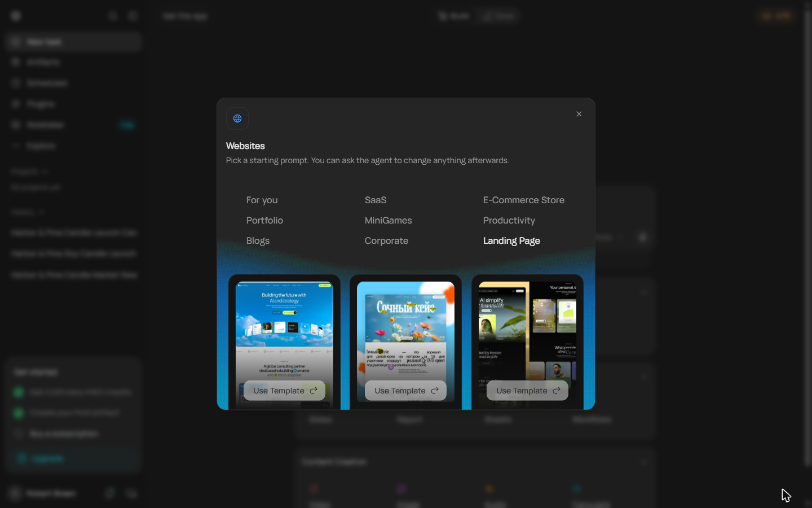
Task: Click the main page vertical scrollbar
Action: tap(807, 237)
